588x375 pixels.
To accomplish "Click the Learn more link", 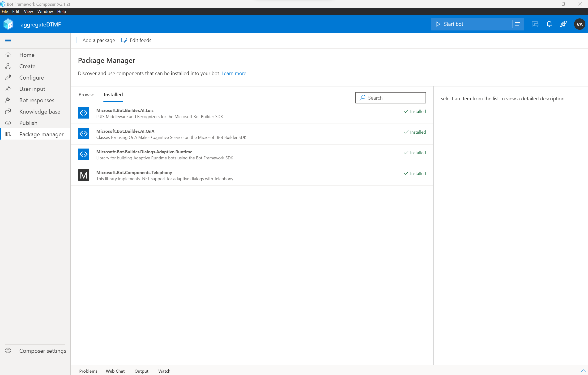I will 234,73.
